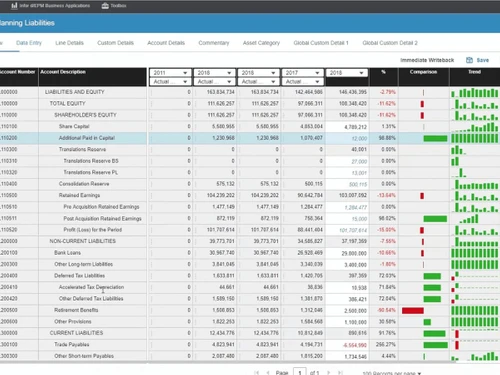Edit Share Capital 2018 cell 4,789,212

[347, 127]
